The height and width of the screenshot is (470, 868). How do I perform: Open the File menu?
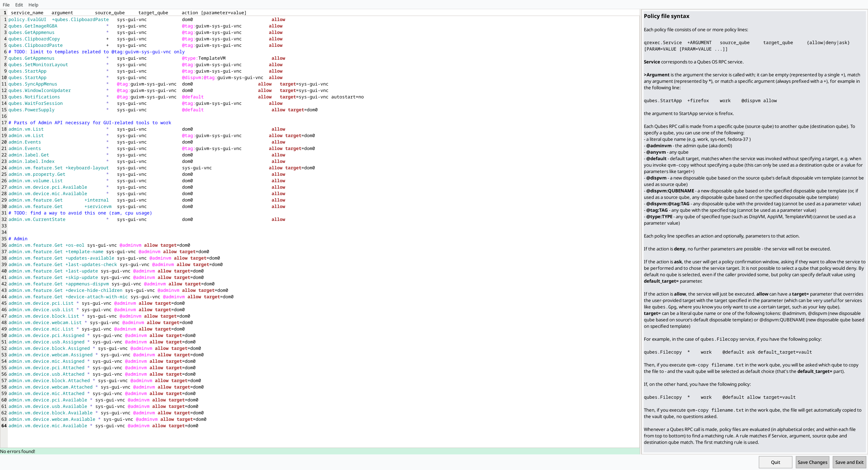[x=6, y=5]
